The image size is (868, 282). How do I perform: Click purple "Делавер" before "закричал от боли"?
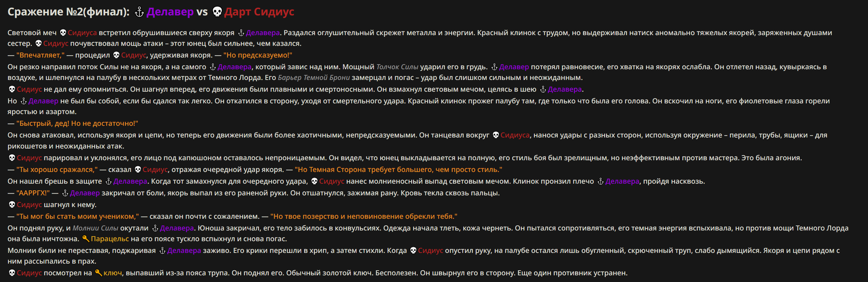tap(85, 193)
